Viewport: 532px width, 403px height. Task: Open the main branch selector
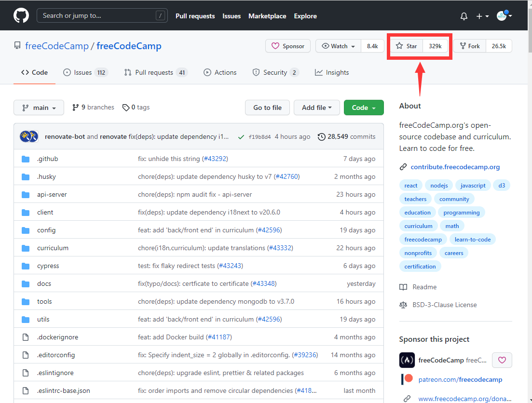tap(39, 107)
